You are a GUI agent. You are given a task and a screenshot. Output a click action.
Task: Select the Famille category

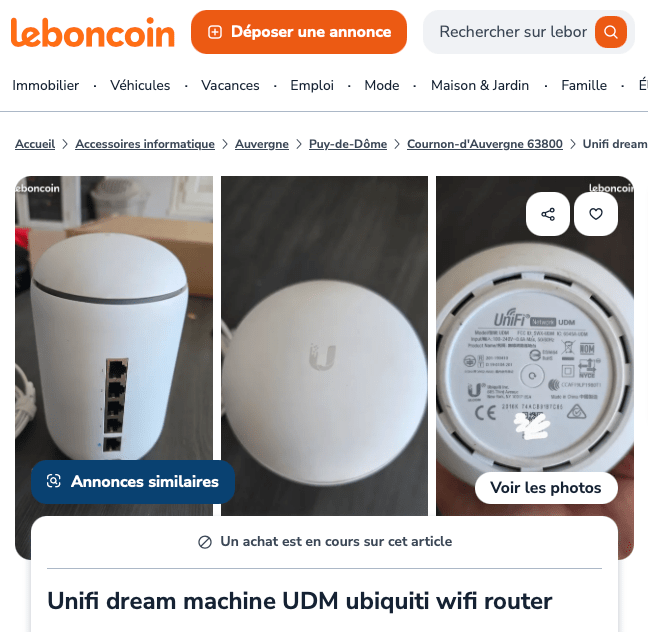point(584,85)
